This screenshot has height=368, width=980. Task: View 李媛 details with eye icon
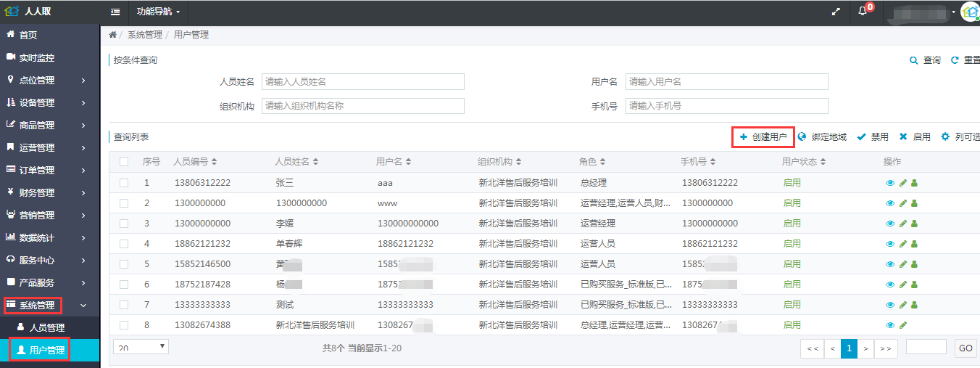pyautogui.click(x=890, y=224)
